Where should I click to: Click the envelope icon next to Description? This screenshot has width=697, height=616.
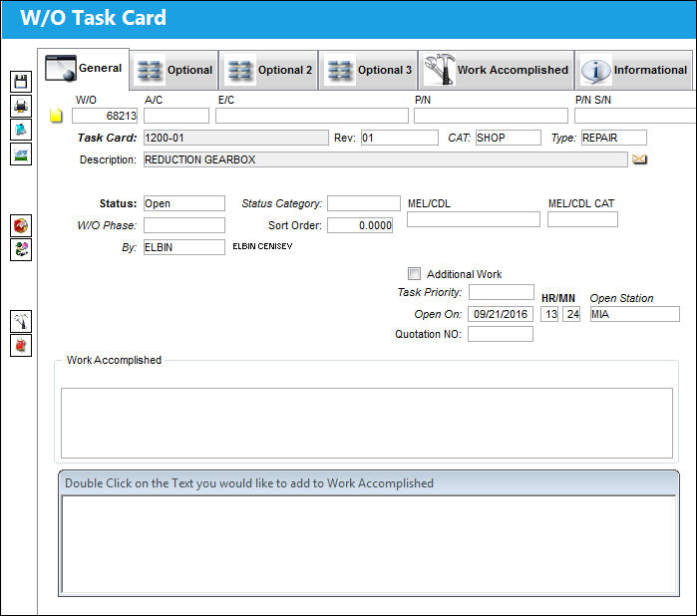click(639, 159)
